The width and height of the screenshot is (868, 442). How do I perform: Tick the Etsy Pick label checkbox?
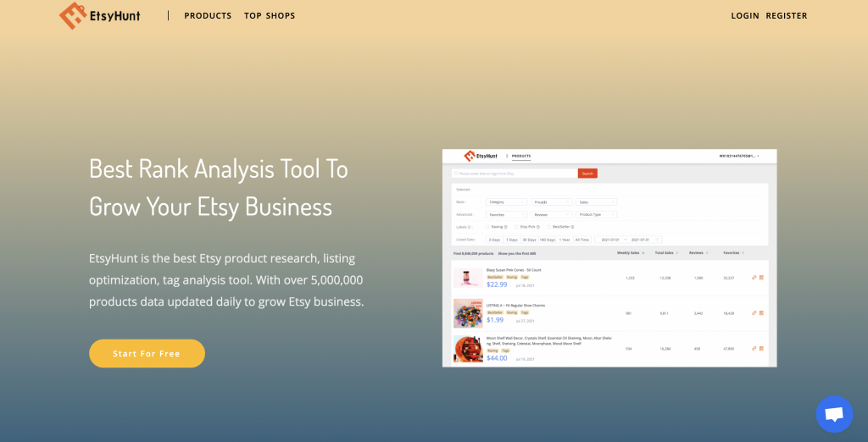(516, 227)
